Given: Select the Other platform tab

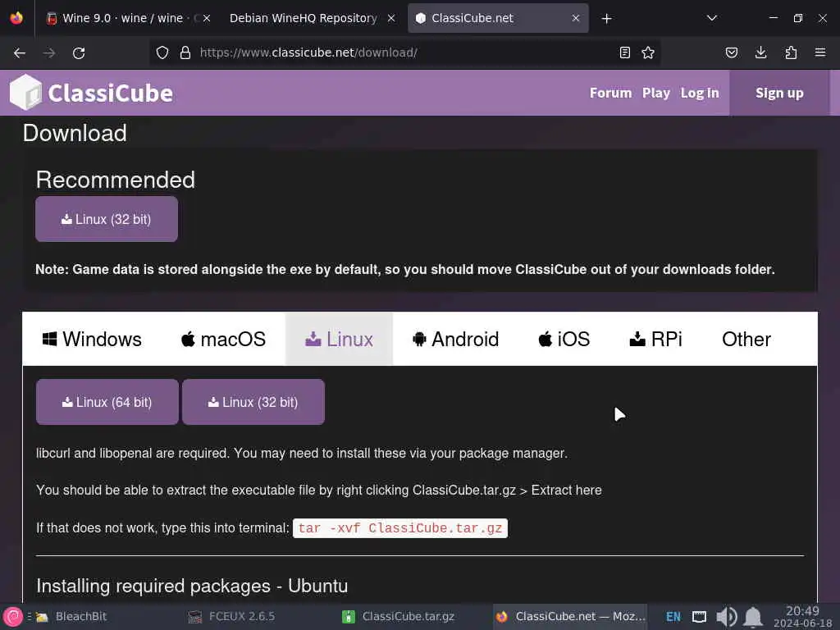Looking at the screenshot, I should pos(746,339).
